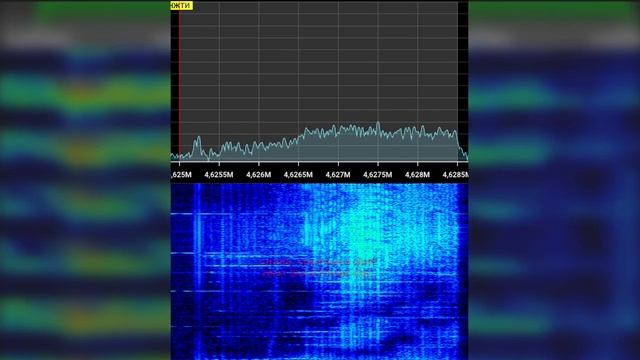
Task: Click the '4,6275M' frequency axis label
Action: click(x=378, y=175)
